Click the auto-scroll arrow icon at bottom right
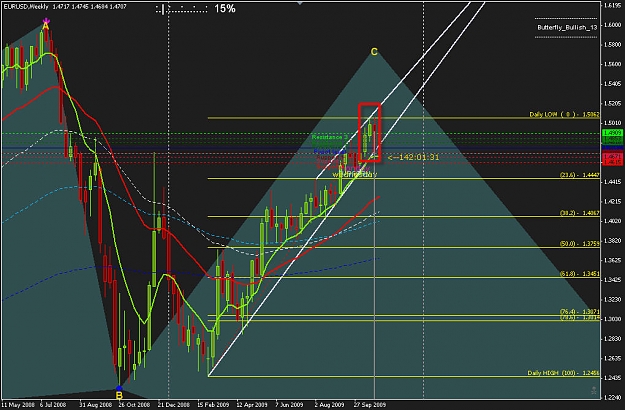 [x=594, y=390]
